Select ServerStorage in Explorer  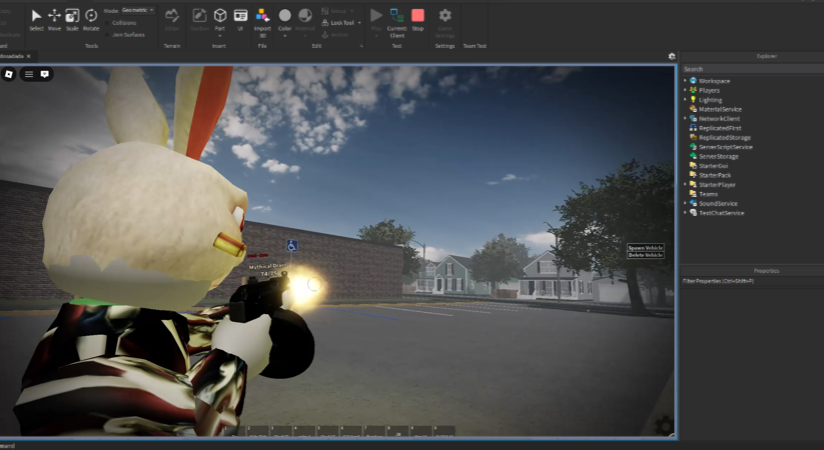coord(718,157)
